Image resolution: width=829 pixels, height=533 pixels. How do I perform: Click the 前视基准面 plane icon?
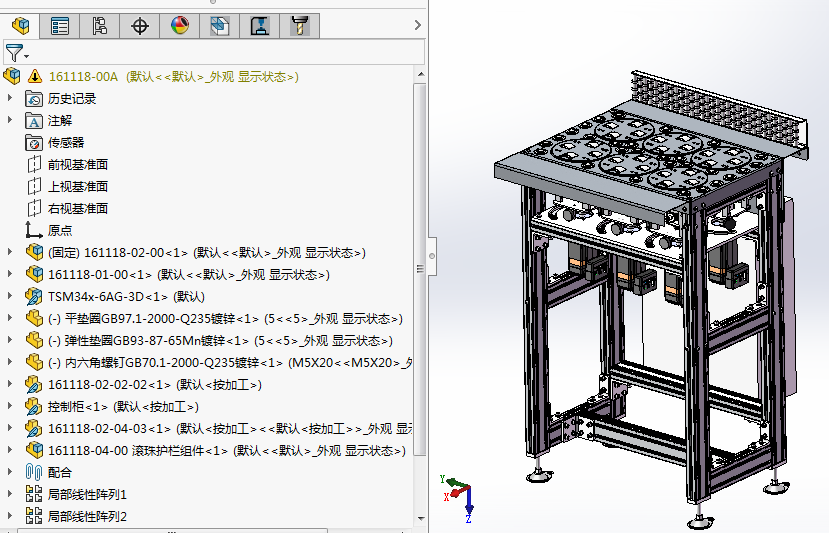click(x=34, y=164)
